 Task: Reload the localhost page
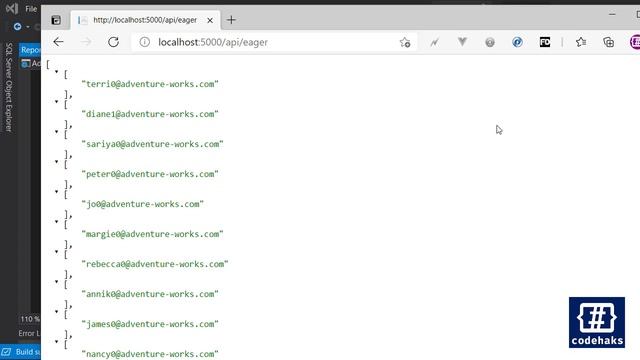[x=113, y=42]
